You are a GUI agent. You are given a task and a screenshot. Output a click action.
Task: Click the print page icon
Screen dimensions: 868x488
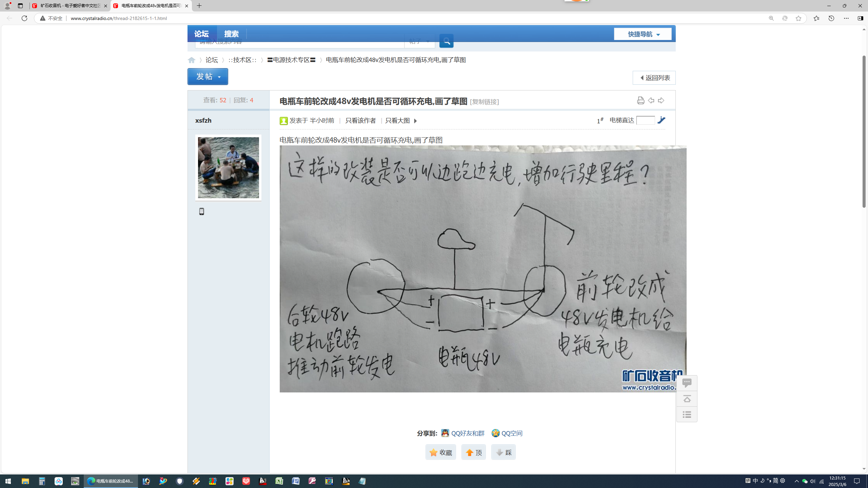pos(640,100)
